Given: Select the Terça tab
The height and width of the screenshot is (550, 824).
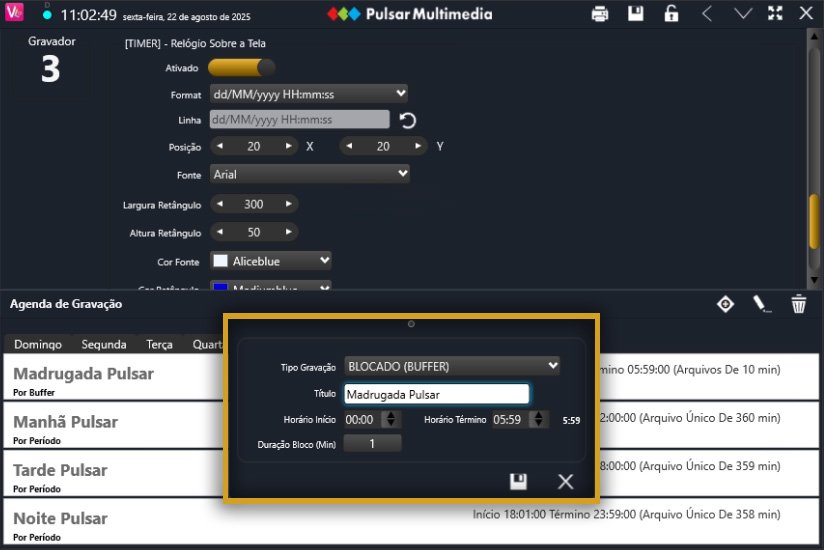Looking at the screenshot, I should [159, 344].
